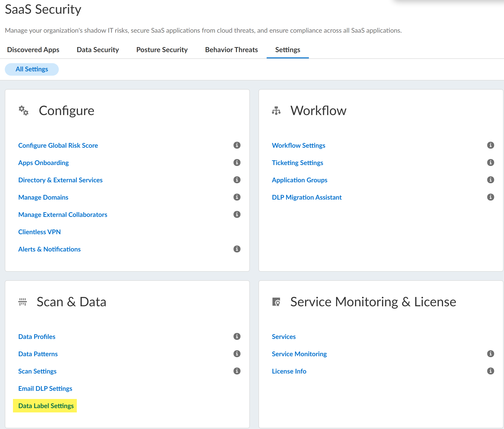This screenshot has height=429, width=504.
Task: Click info icon next to Apps Onboarding
Action: click(x=237, y=162)
